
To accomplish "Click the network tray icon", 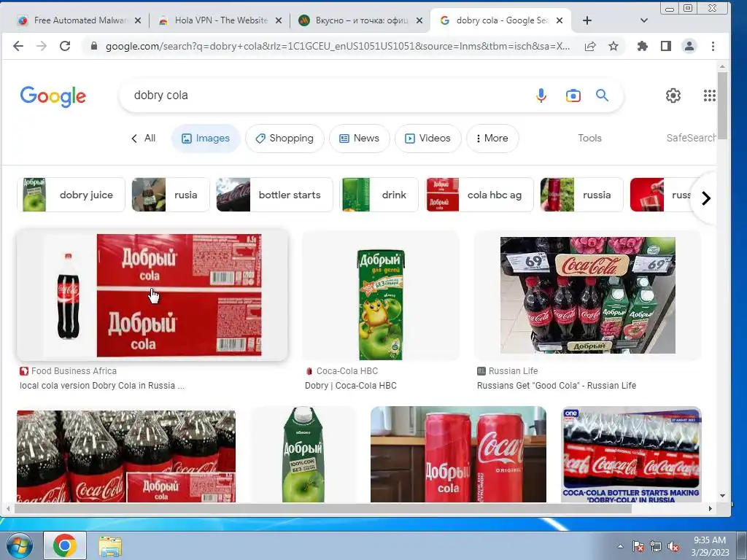I will point(656,547).
